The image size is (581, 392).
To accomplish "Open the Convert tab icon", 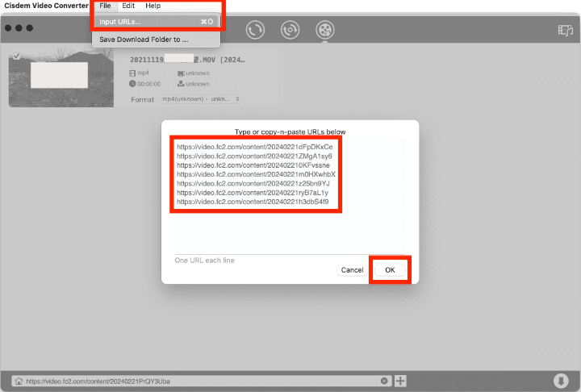I will (x=256, y=30).
